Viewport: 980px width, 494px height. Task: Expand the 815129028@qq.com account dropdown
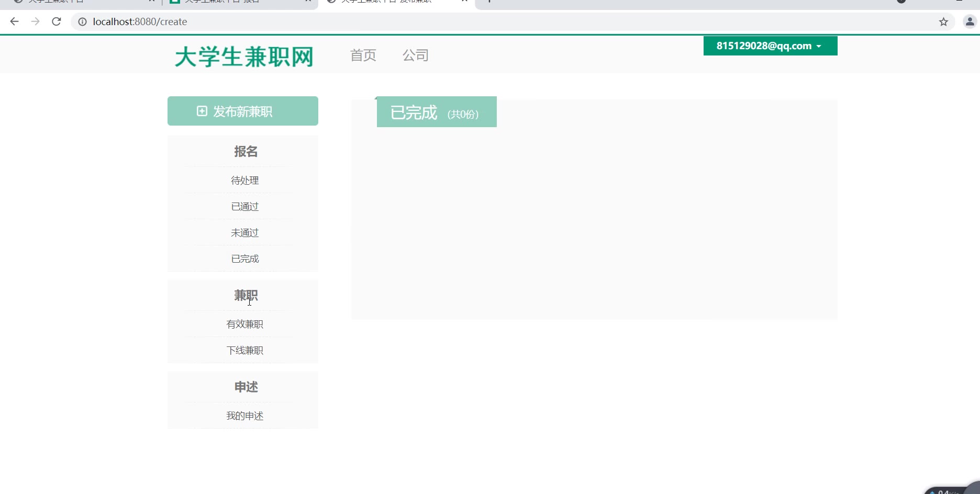pyautogui.click(x=770, y=46)
